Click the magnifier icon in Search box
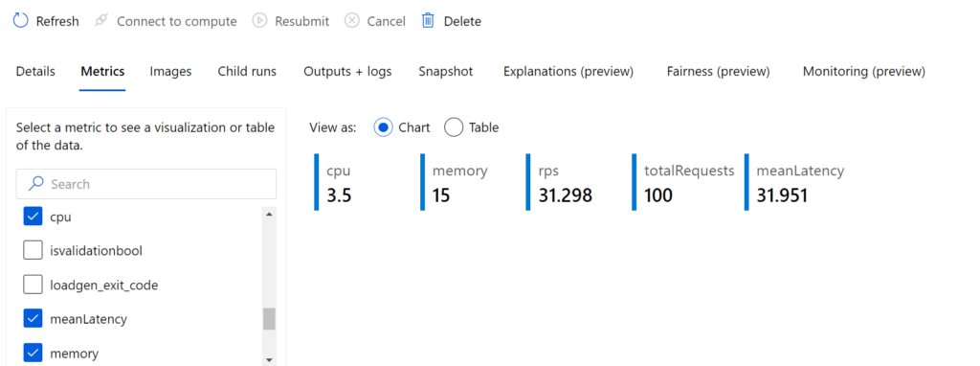The width and height of the screenshot is (980, 366). [x=37, y=184]
